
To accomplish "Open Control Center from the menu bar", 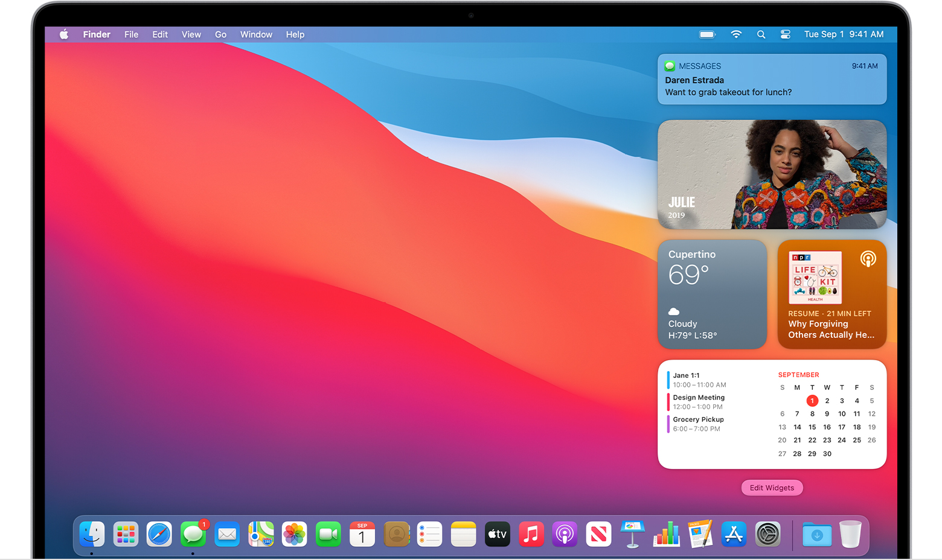I will click(786, 34).
